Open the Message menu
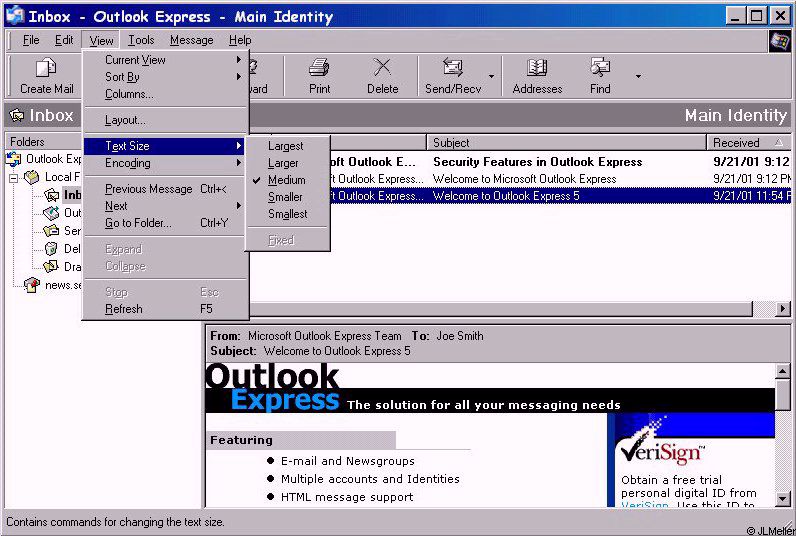796x536 pixels. 191,40
